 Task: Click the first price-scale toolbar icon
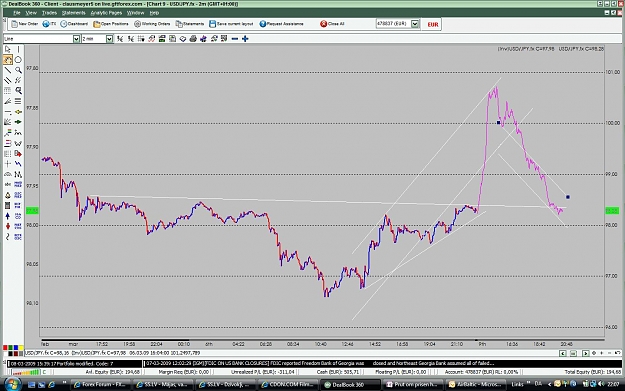pyautogui.click(x=120, y=39)
